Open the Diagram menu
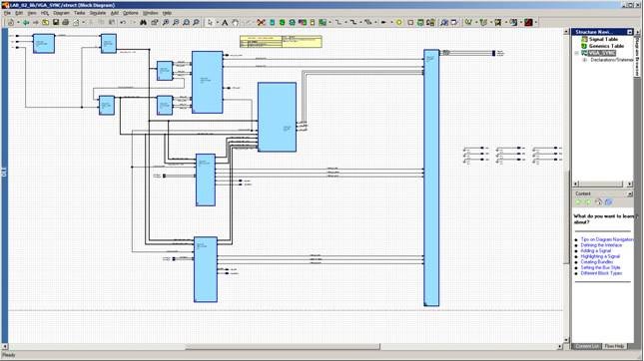Image resolution: width=644 pixels, height=361 pixels. click(x=61, y=13)
